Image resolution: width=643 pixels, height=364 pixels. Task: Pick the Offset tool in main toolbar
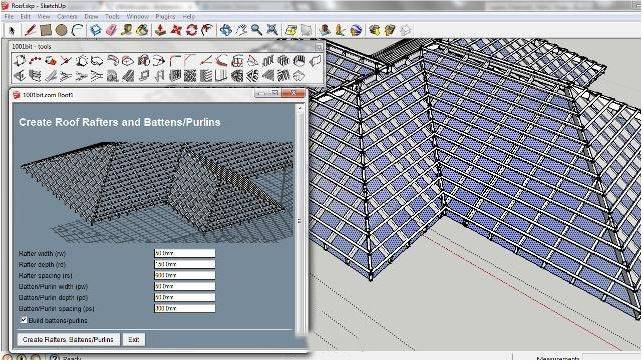point(207,30)
